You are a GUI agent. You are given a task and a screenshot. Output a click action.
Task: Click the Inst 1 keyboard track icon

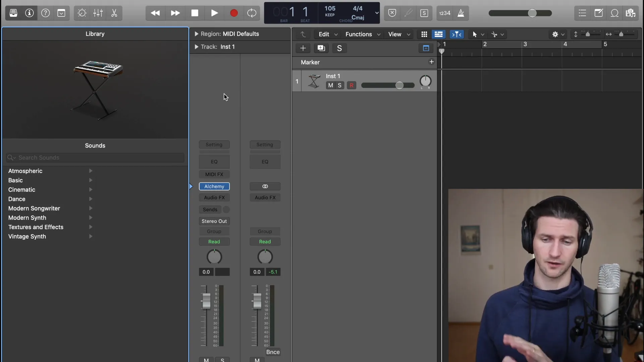[x=314, y=81]
